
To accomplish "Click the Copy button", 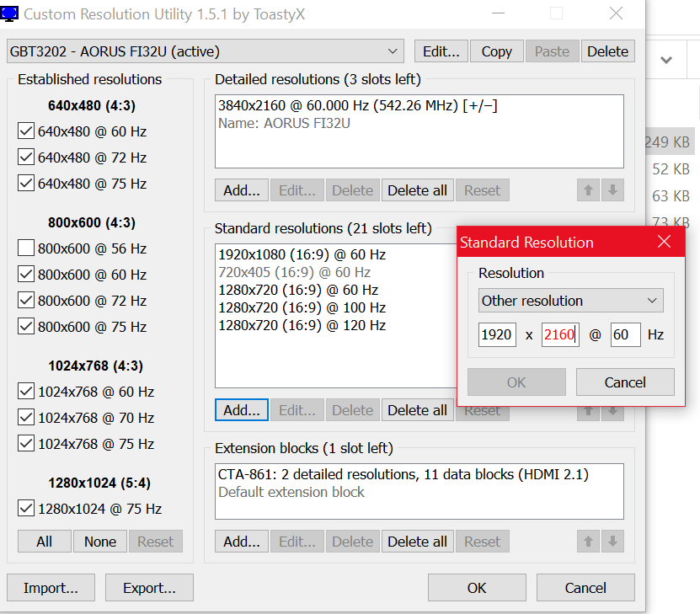I will [x=496, y=51].
